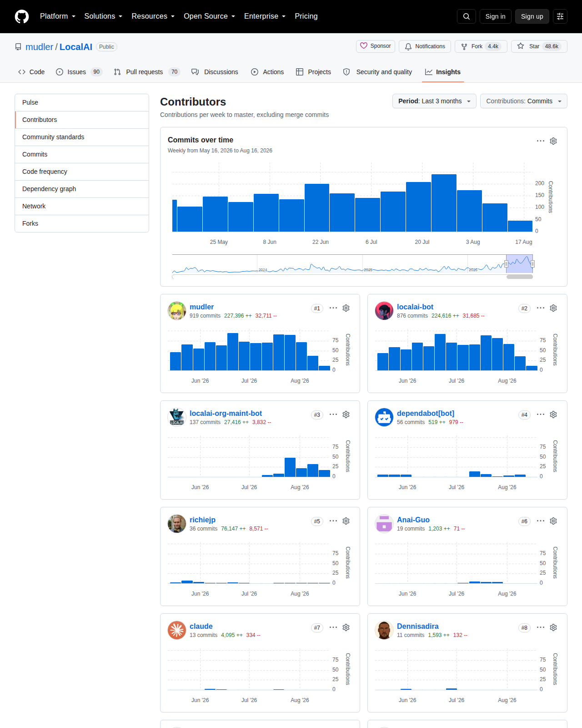Image resolution: width=582 pixels, height=728 pixels.
Task: Expand the Period: Last 3 months dropdown
Action: point(434,101)
